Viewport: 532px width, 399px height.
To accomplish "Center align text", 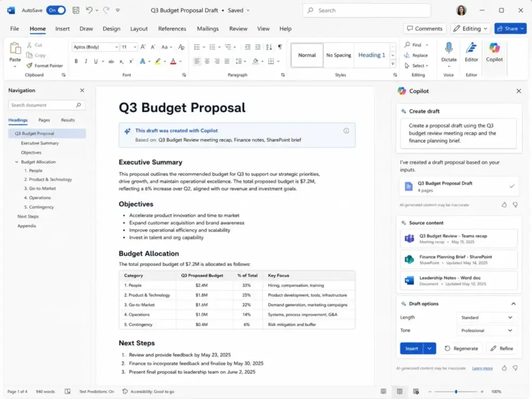I will [207, 61].
